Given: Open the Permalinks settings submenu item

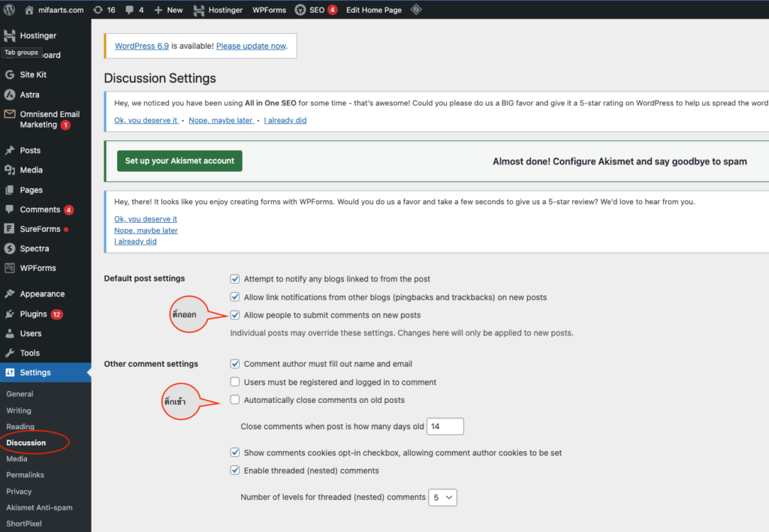Looking at the screenshot, I should click(x=25, y=475).
